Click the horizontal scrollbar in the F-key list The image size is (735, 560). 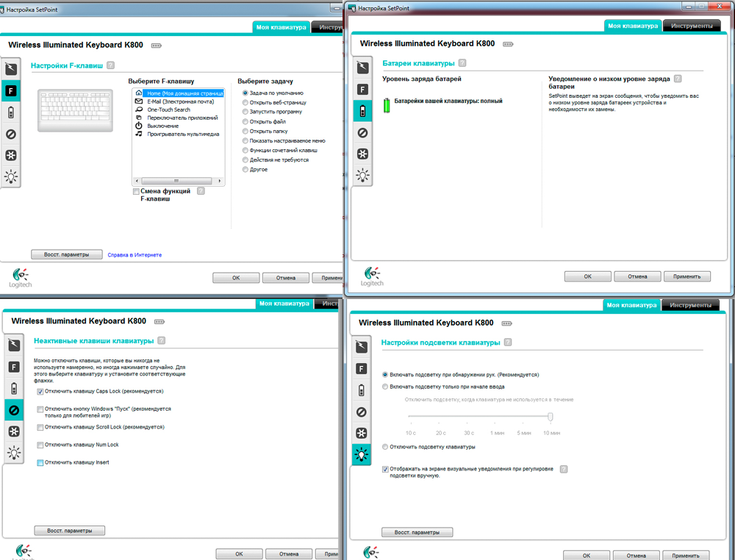(x=176, y=181)
